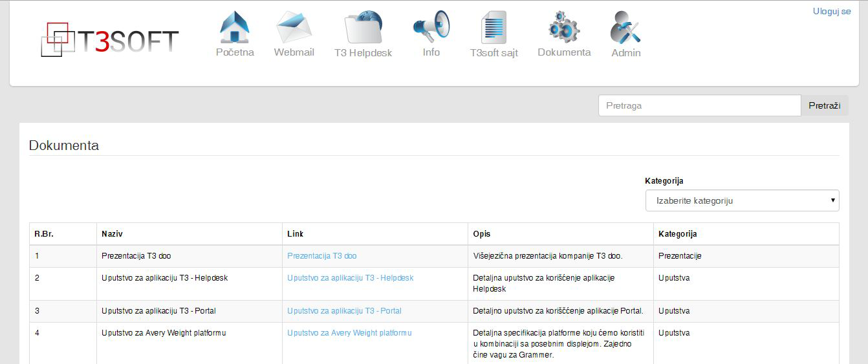
Task: Click the Dokumenta menu label
Action: (564, 52)
